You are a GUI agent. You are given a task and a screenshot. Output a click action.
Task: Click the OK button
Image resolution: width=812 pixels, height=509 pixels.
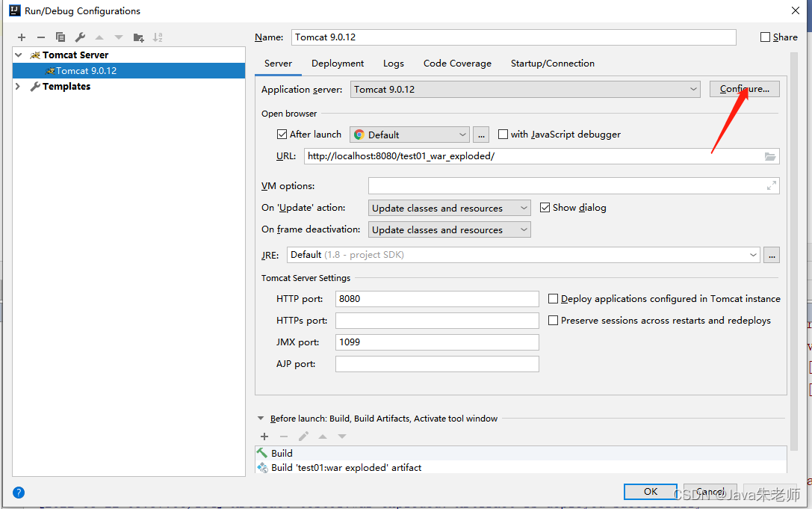pyautogui.click(x=651, y=491)
